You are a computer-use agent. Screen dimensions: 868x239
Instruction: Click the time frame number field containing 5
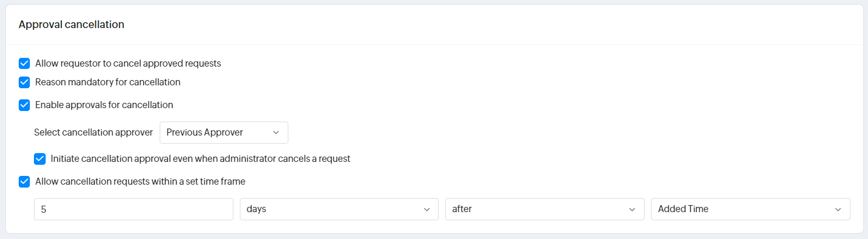[133, 209]
